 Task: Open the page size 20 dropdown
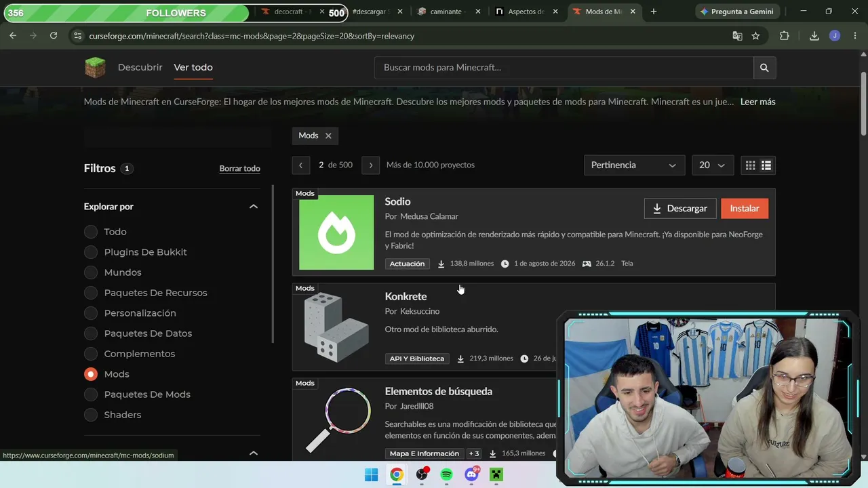pos(712,165)
